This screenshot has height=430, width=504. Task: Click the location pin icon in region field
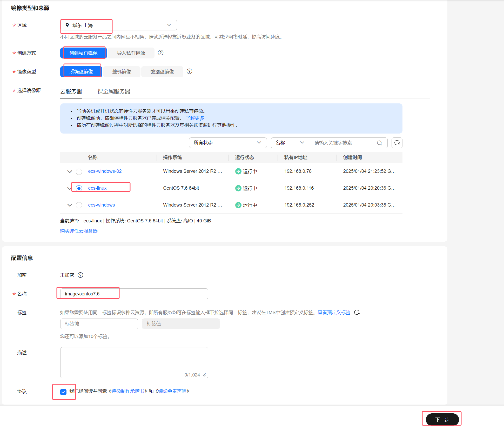pos(67,25)
